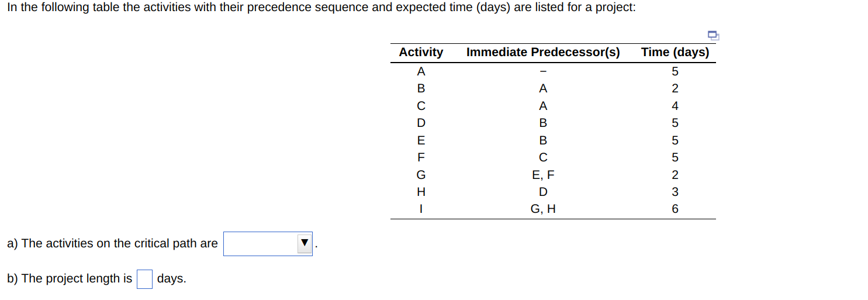Click the critical path answer combo box field

[268, 244]
